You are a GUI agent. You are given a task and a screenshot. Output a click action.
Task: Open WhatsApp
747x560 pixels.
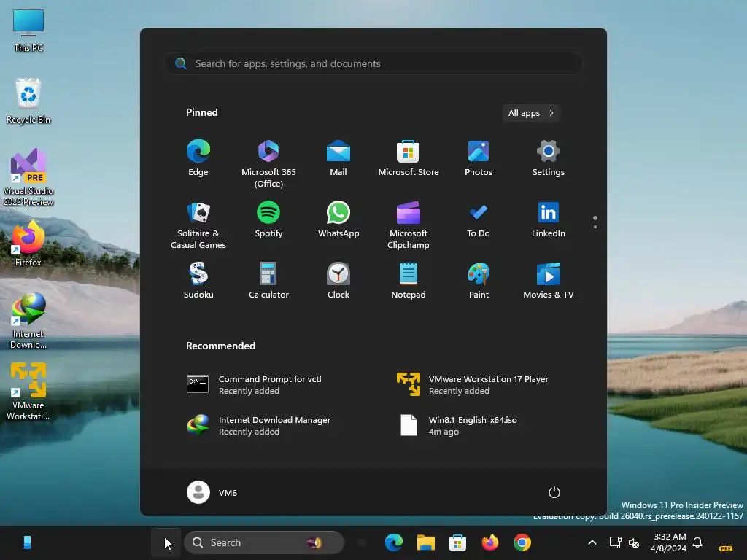click(338, 219)
